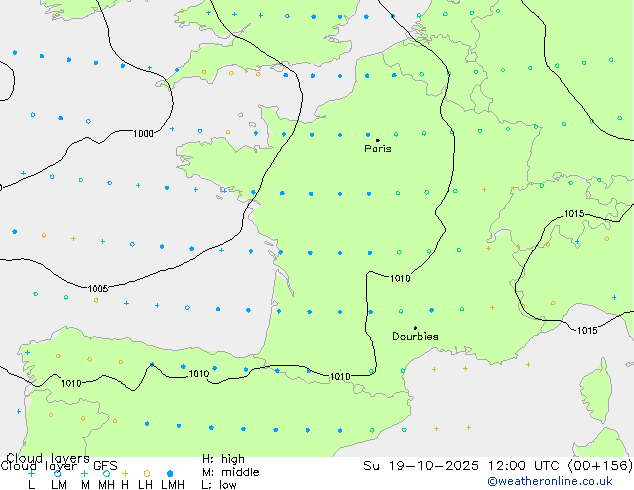This screenshot has height=490, width=634.
Task: Click the blue plus legend symbol for L
Action: (31, 473)
